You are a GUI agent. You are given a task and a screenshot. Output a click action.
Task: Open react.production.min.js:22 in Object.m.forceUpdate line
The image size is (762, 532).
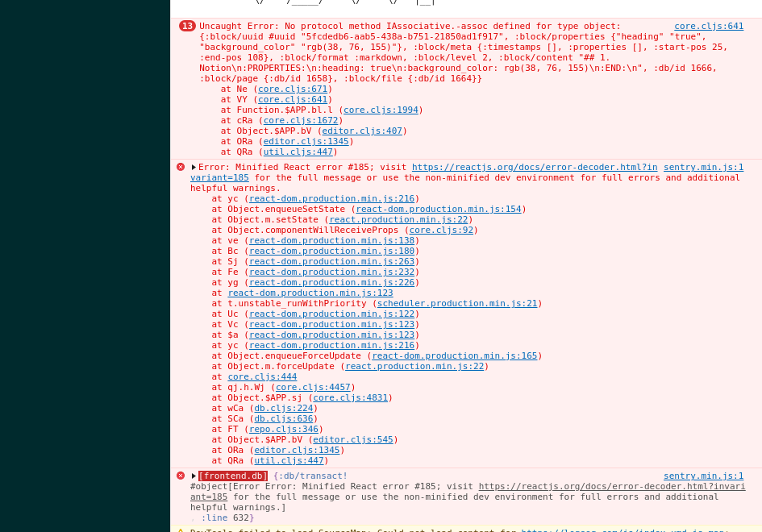(x=414, y=366)
